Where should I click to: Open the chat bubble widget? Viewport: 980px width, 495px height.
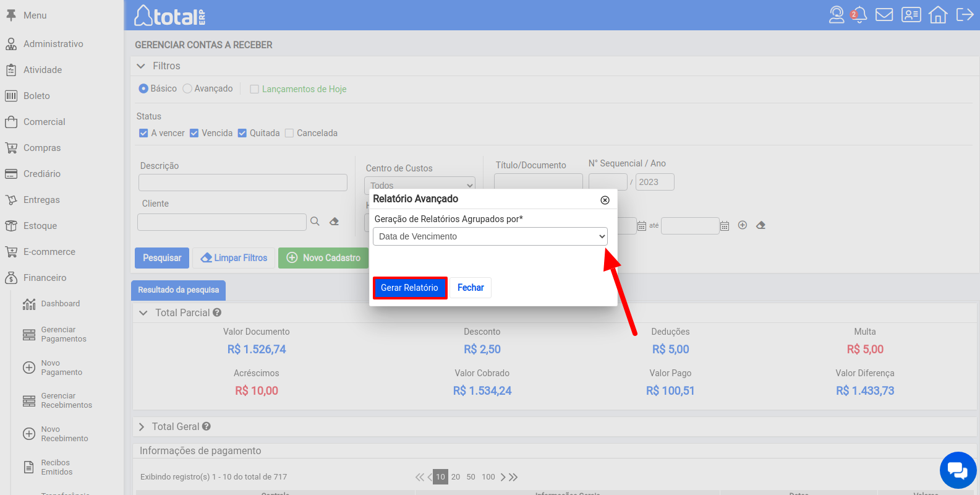pos(958,471)
